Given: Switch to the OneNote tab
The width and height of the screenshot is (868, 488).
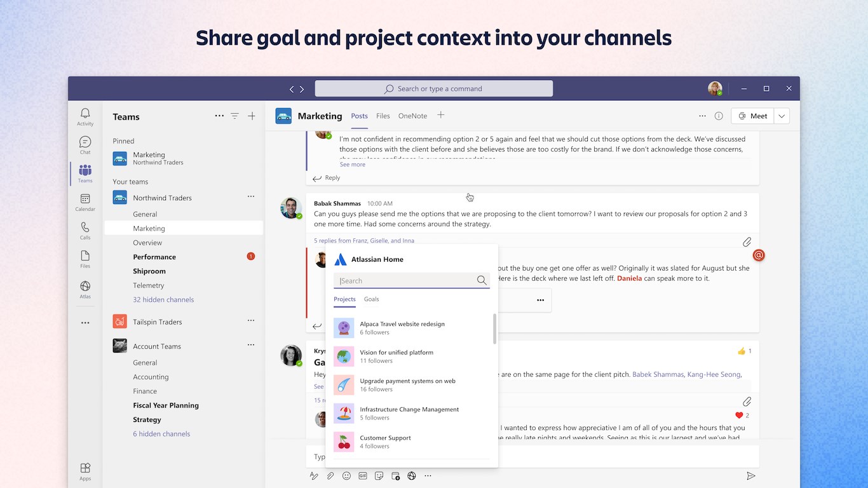Looking at the screenshot, I should point(412,116).
